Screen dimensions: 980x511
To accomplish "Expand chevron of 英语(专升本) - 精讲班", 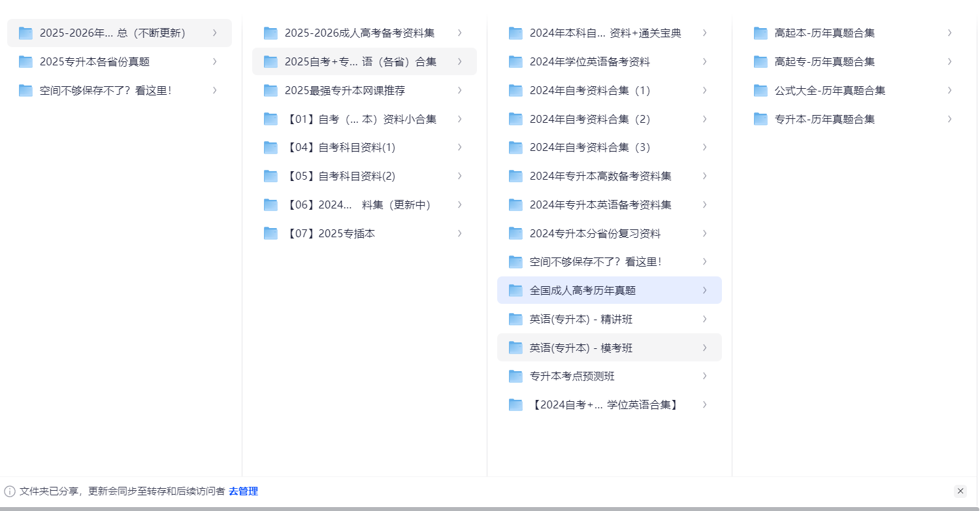I will (x=704, y=319).
